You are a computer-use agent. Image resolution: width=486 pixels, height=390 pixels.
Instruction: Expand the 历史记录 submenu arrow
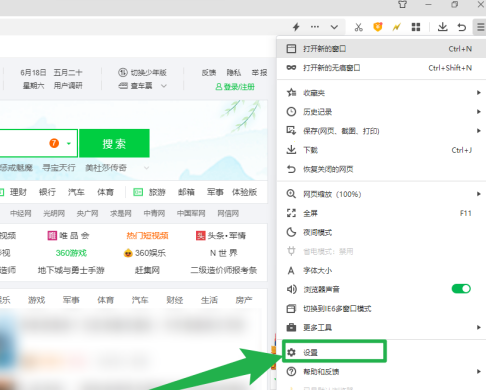(x=479, y=112)
